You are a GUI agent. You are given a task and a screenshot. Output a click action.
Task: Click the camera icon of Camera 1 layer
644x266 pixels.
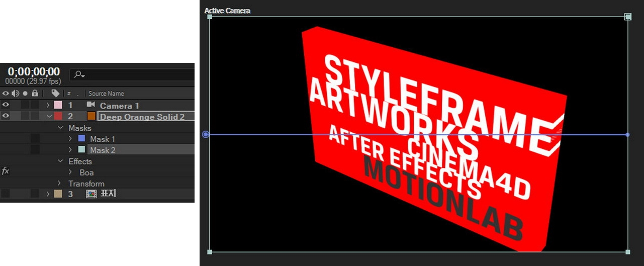(x=90, y=105)
